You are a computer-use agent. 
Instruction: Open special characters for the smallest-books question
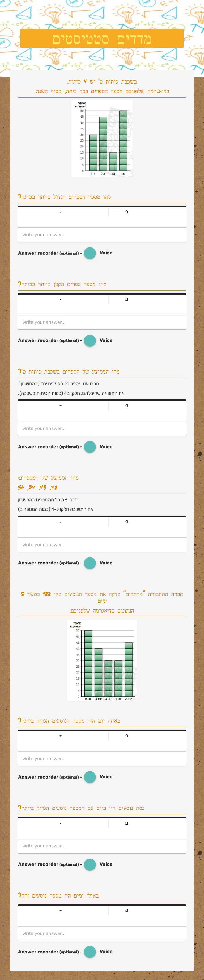pos(126,299)
